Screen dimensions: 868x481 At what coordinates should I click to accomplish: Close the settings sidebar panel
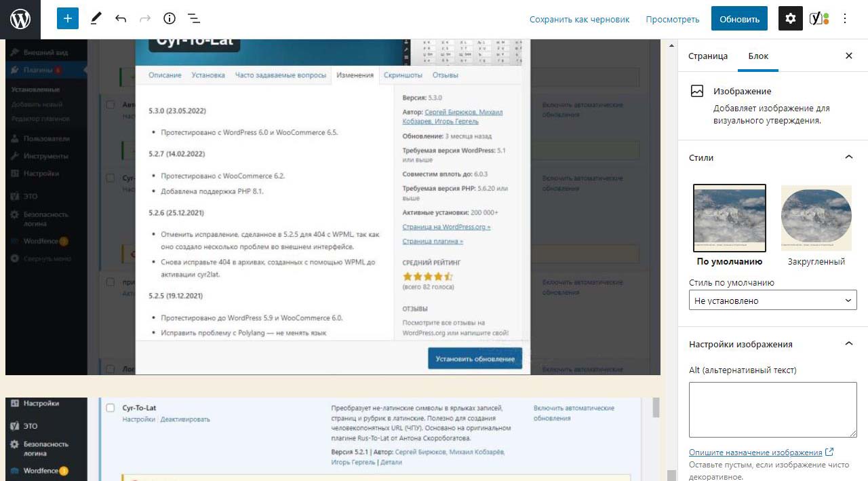(x=848, y=56)
